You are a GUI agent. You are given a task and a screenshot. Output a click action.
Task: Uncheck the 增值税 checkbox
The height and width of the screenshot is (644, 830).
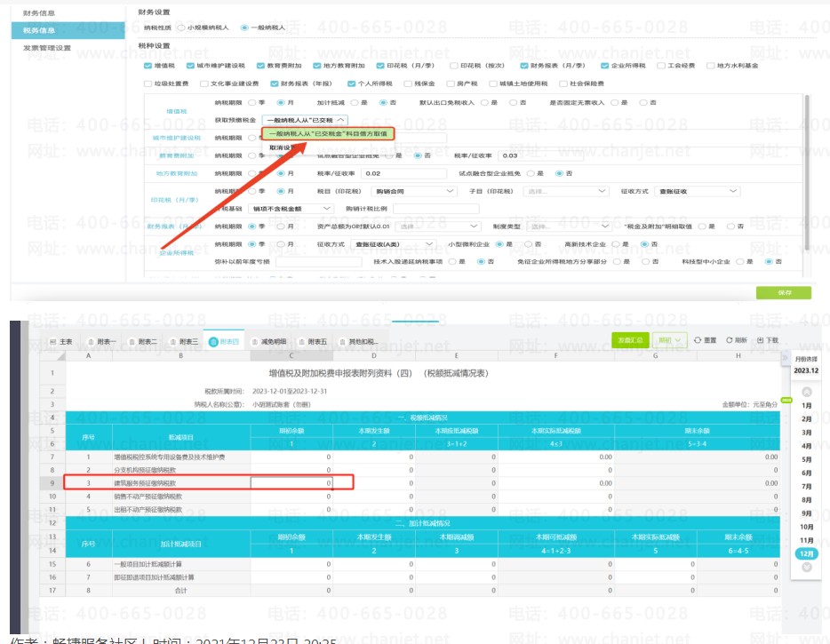148,66
